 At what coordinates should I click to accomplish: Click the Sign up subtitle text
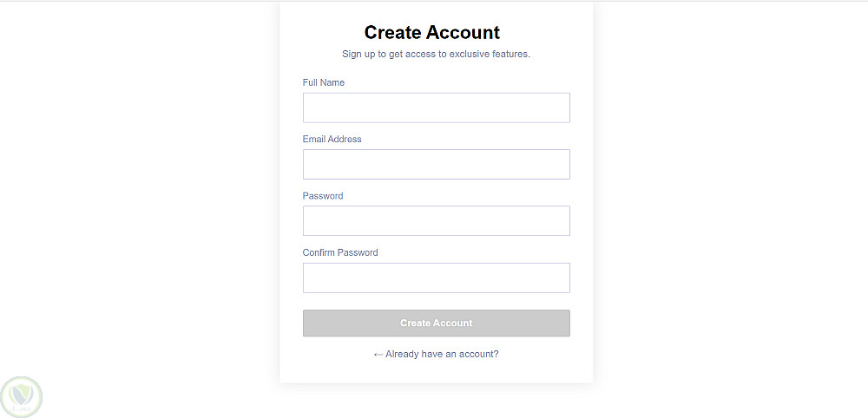click(436, 54)
